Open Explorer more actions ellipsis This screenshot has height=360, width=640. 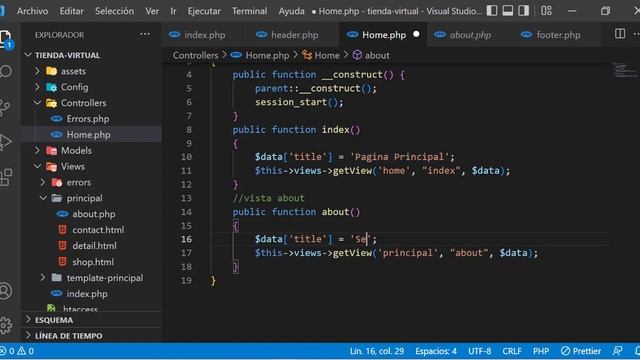145,34
